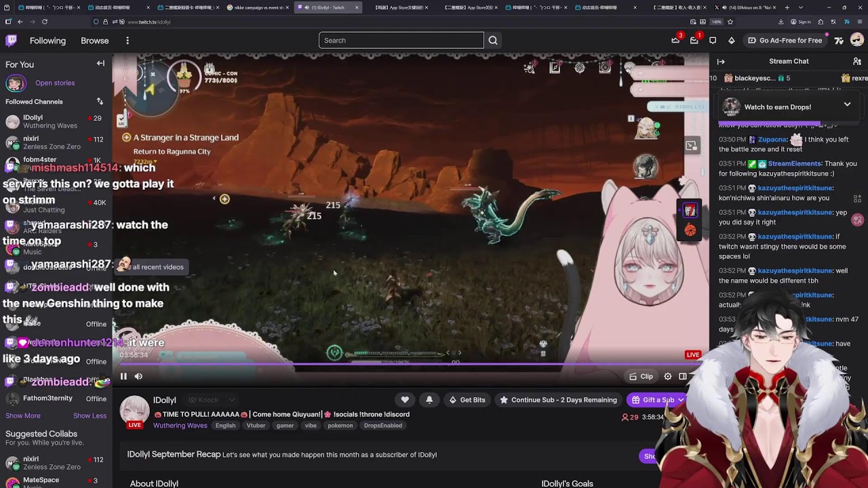Image resolution: width=868 pixels, height=488 pixels.
Task: Open the user avatar menu in the top bar
Action: 856,41
